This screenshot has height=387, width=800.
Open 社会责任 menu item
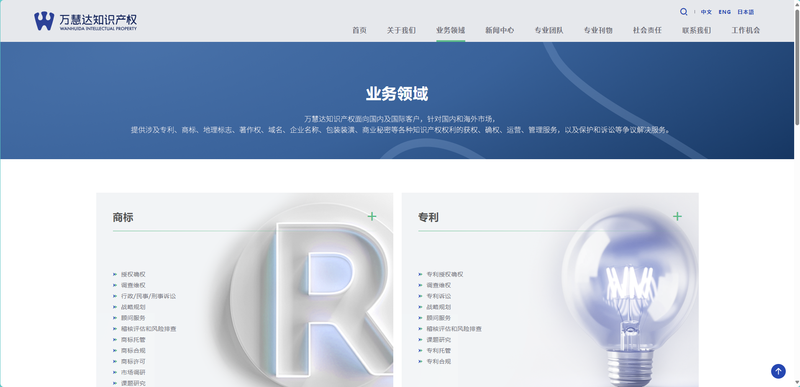click(647, 30)
